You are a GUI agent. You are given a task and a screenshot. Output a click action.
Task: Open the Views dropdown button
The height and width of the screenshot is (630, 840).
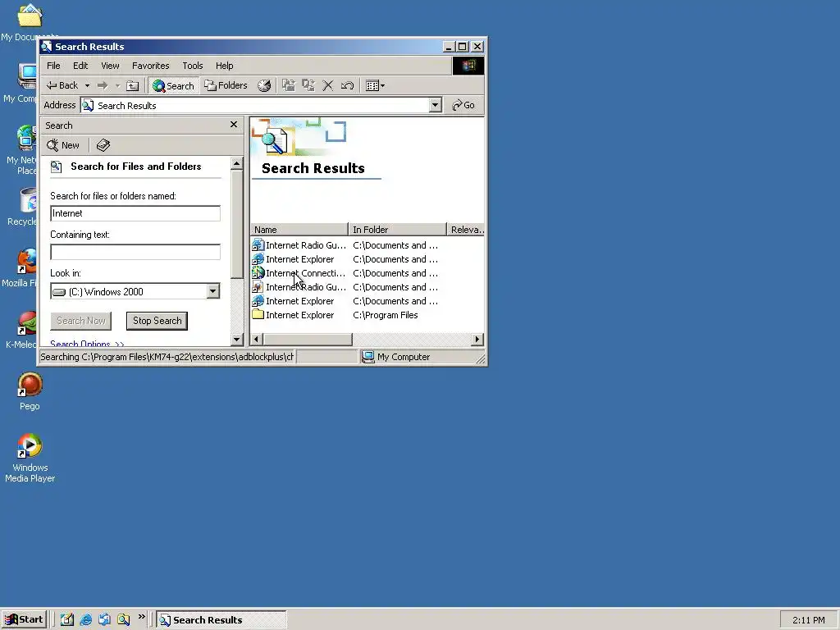point(375,85)
